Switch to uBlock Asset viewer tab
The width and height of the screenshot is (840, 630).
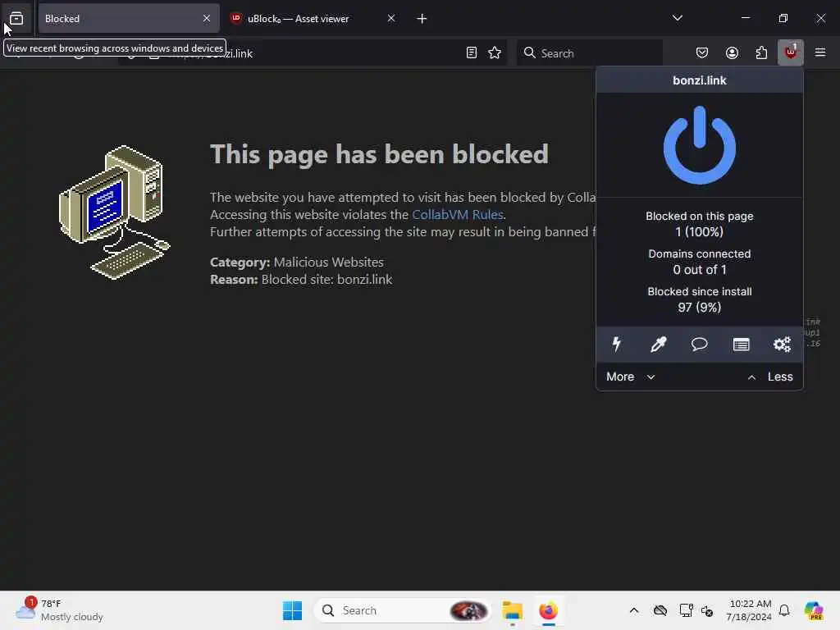313,18
